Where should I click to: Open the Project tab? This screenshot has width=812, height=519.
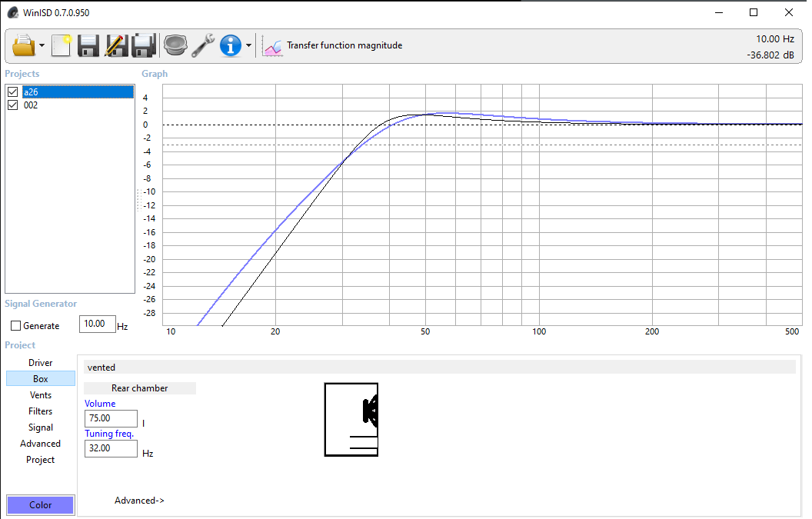click(41, 460)
